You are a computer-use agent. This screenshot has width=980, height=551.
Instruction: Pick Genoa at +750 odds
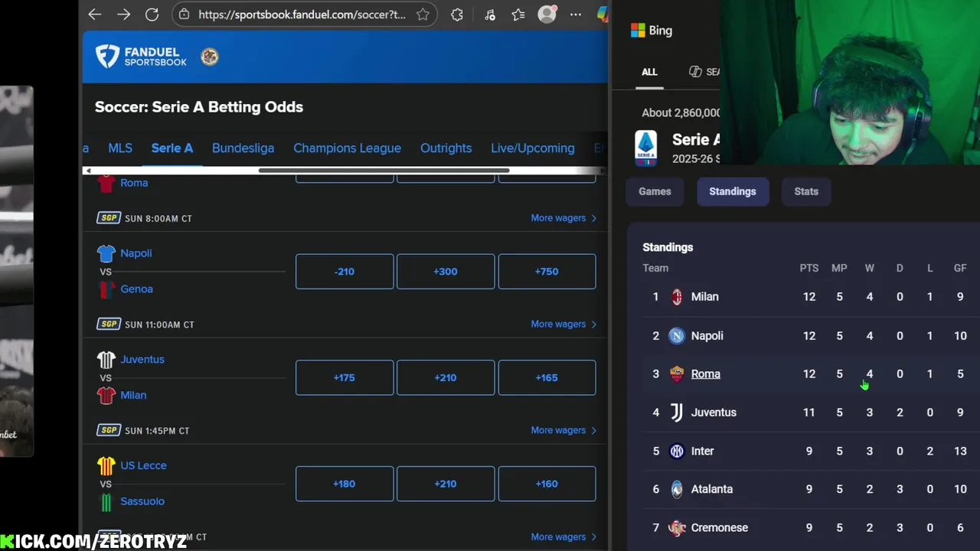(547, 272)
